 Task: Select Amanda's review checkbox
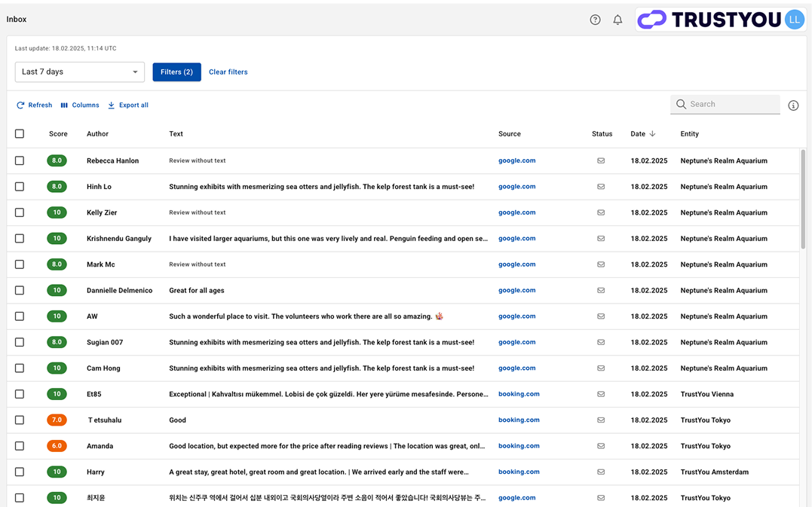pyautogui.click(x=20, y=446)
